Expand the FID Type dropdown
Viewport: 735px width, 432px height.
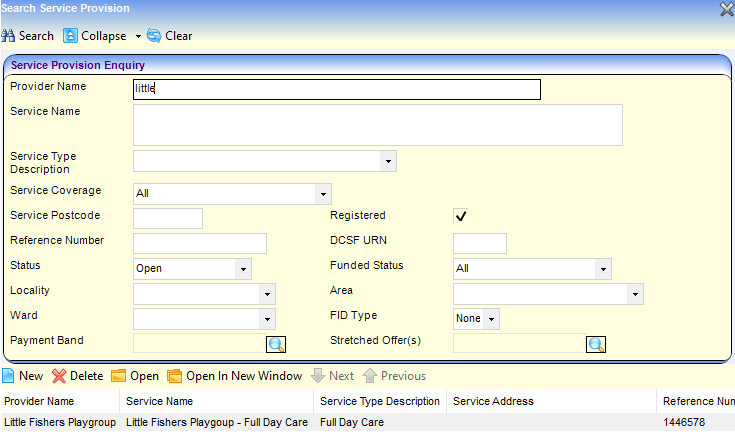tap(491, 319)
